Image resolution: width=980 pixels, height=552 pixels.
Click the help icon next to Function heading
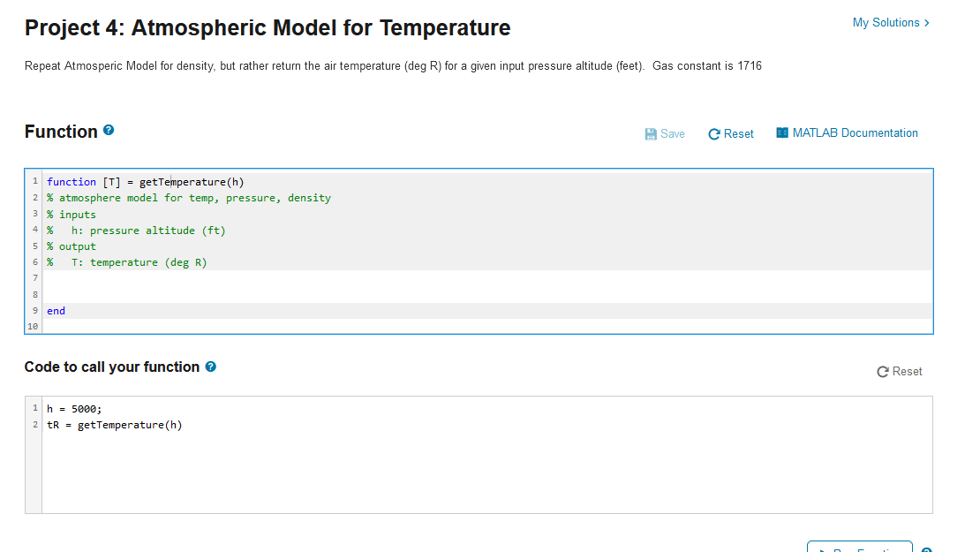[109, 130]
